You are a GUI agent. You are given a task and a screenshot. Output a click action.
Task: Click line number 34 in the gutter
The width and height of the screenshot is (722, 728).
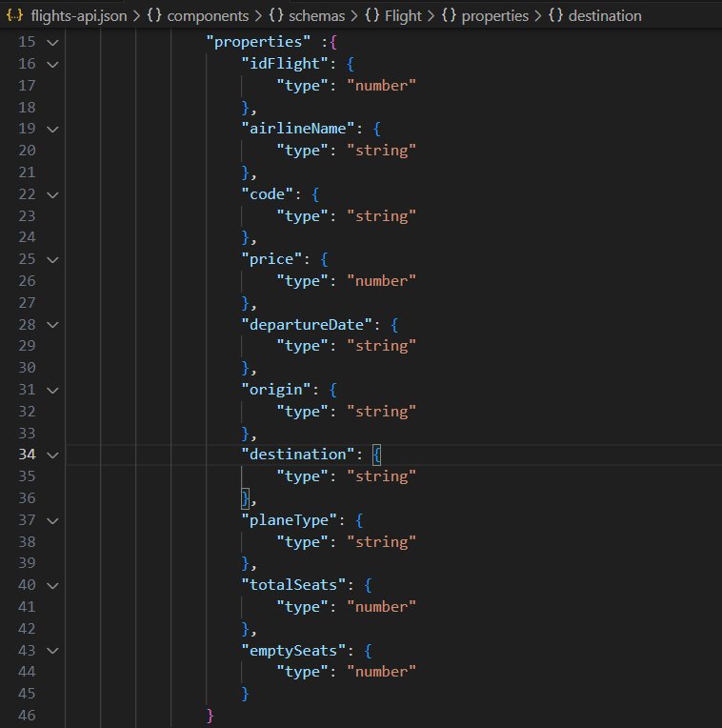tap(27, 455)
